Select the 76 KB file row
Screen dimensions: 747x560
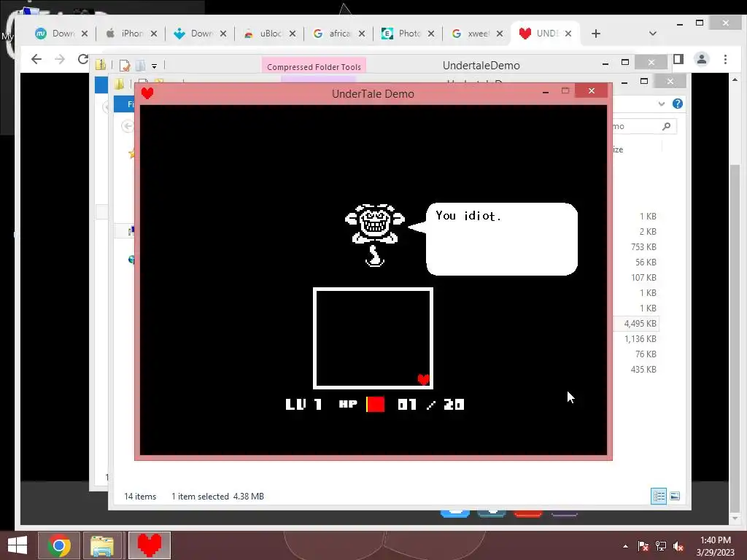click(x=635, y=354)
